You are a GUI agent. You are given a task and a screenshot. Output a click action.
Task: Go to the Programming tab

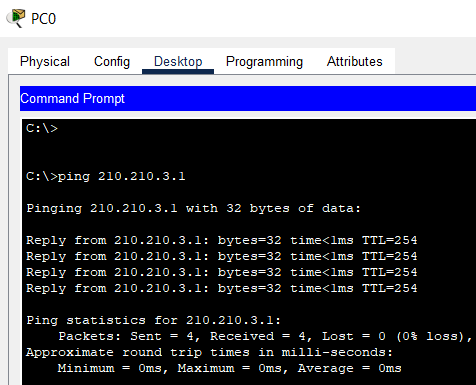point(264,62)
